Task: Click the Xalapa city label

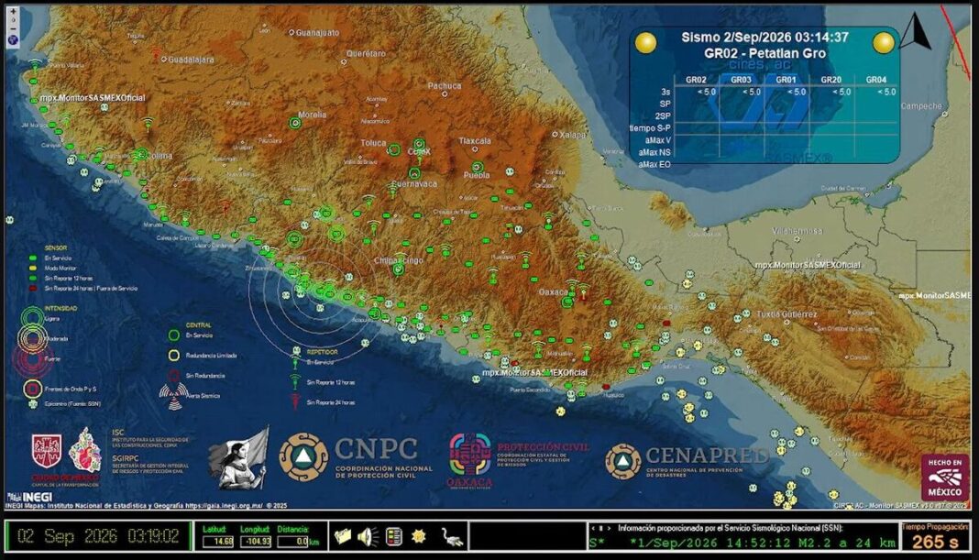Action: (573, 134)
